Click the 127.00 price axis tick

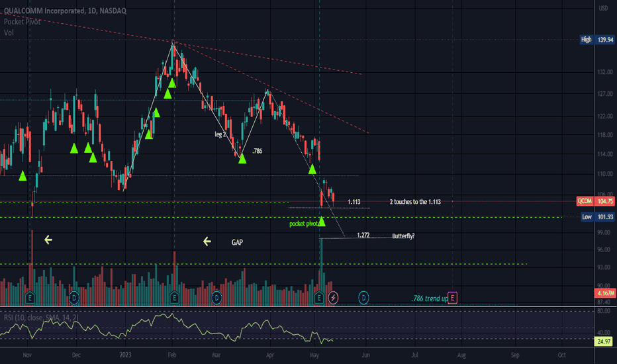click(605, 94)
